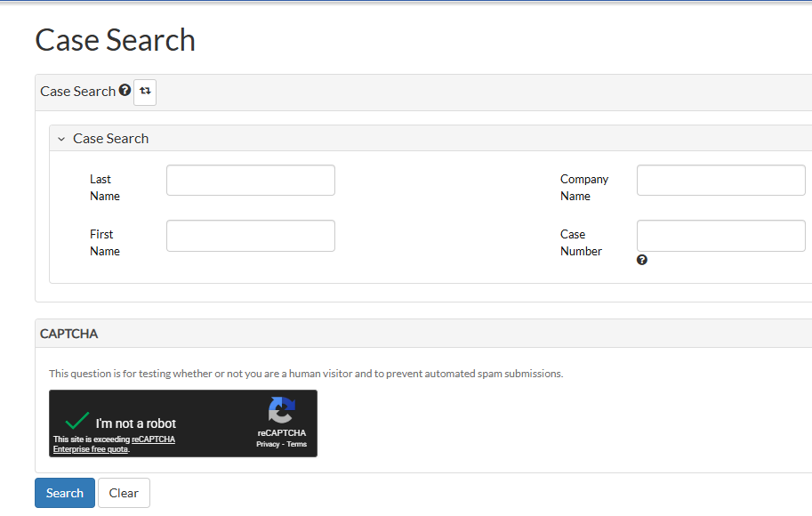Image resolution: width=812 pixels, height=516 pixels.
Task: Click the help icon below Case Number field
Action: tap(642, 261)
